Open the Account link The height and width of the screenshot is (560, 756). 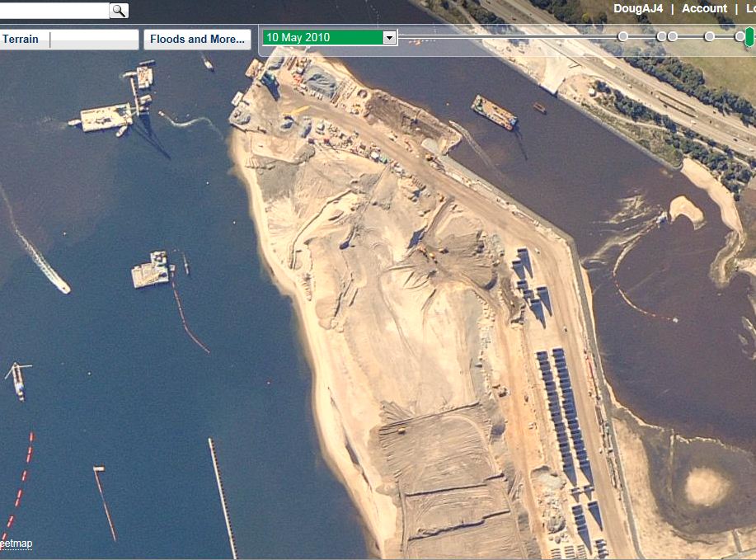[704, 8]
